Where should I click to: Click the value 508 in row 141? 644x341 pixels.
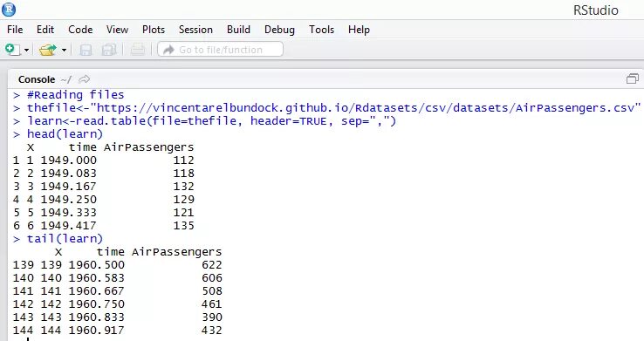tap(212, 291)
